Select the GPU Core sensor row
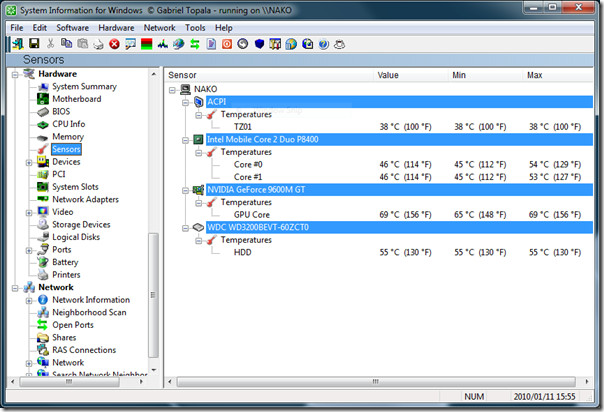Image resolution: width=604 pixels, height=412 pixels. click(399, 215)
